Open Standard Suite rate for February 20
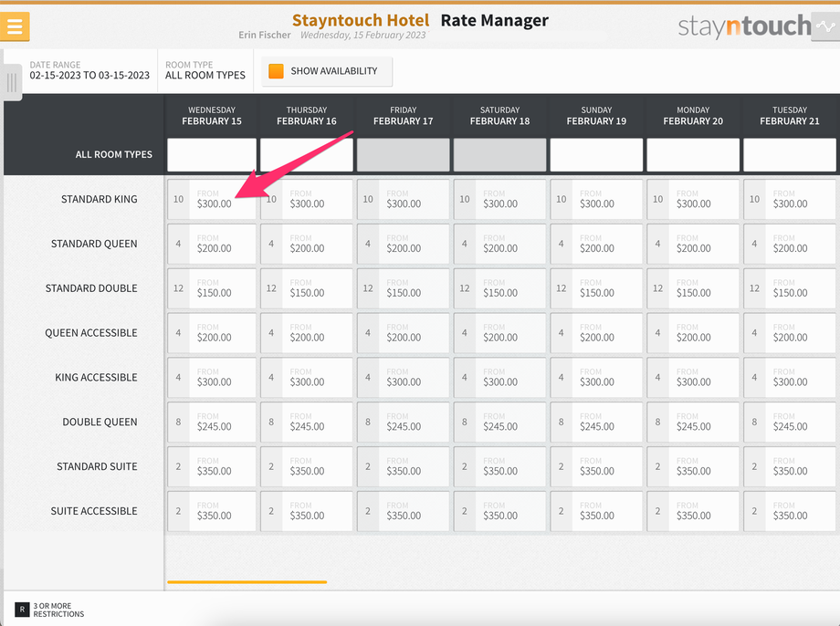This screenshot has width=840, height=626. click(x=693, y=466)
